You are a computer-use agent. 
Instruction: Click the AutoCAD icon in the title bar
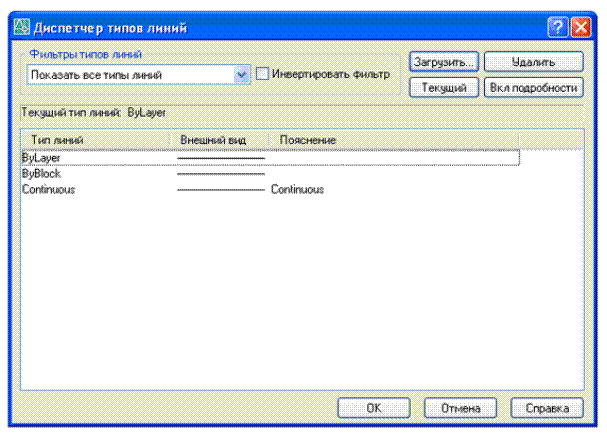(x=21, y=27)
